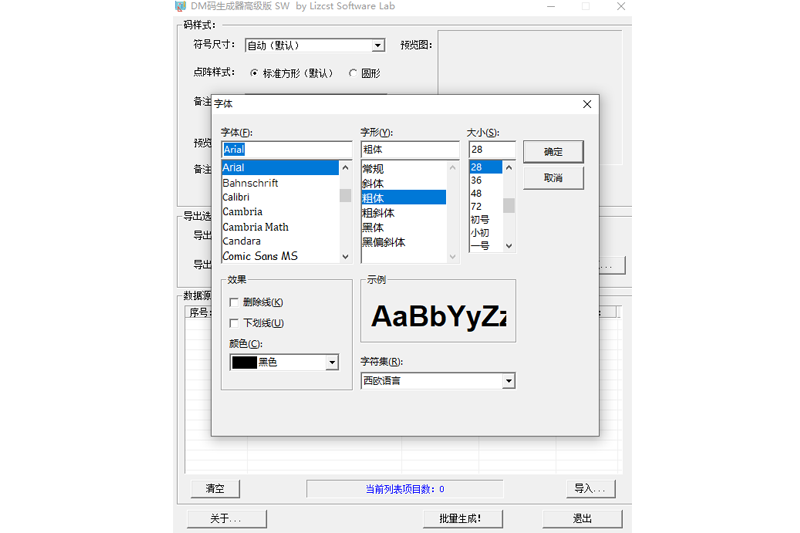
Task: Select 黑体 font style entry
Action: tap(404, 227)
